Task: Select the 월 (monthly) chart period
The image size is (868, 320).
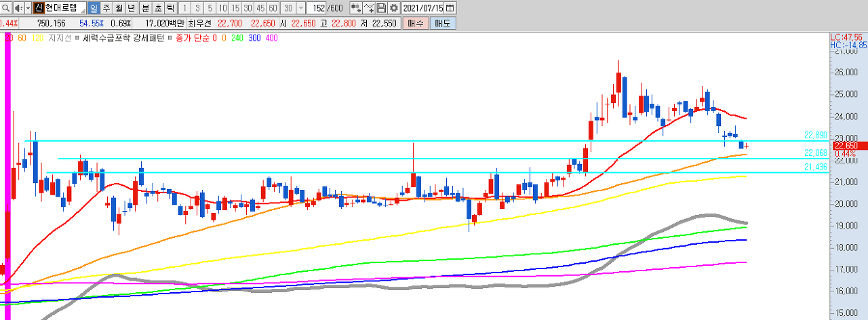Action: tap(119, 8)
